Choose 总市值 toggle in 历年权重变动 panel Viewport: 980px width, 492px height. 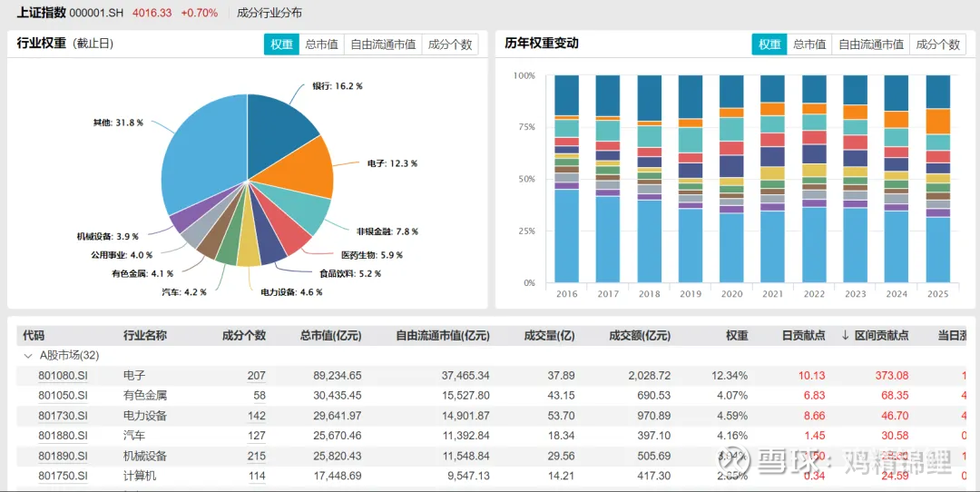[809, 44]
